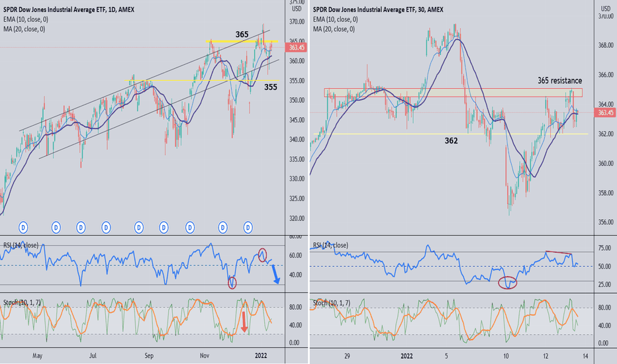The width and height of the screenshot is (617, 364).
Task: Click the '365 resistance' annotation text
Action: pyautogui.click(x=559, y=81)
